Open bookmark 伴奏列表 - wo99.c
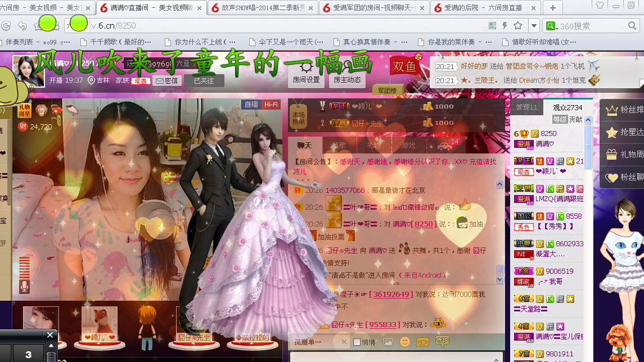 click(36, 42)
